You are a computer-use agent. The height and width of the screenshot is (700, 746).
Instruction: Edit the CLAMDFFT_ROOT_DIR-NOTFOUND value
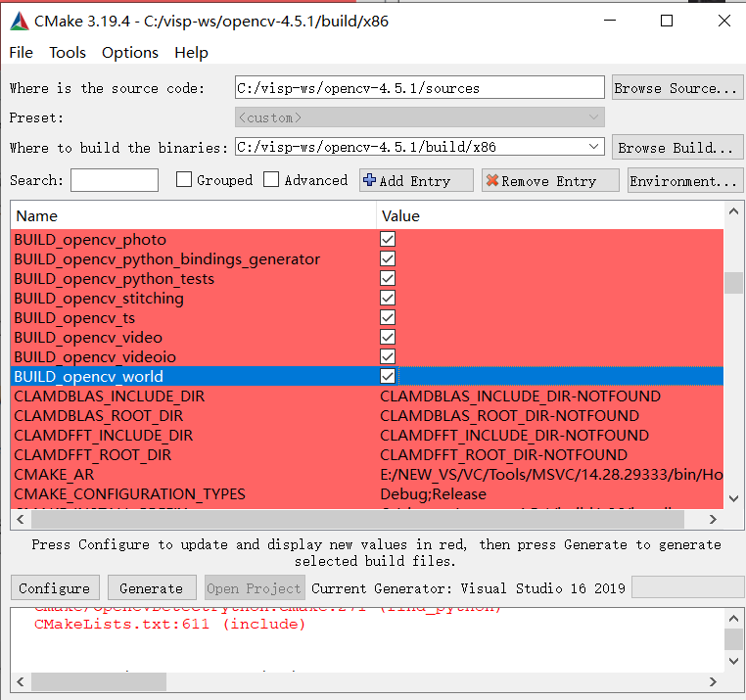pyautogui.click(x=504, y=454)
